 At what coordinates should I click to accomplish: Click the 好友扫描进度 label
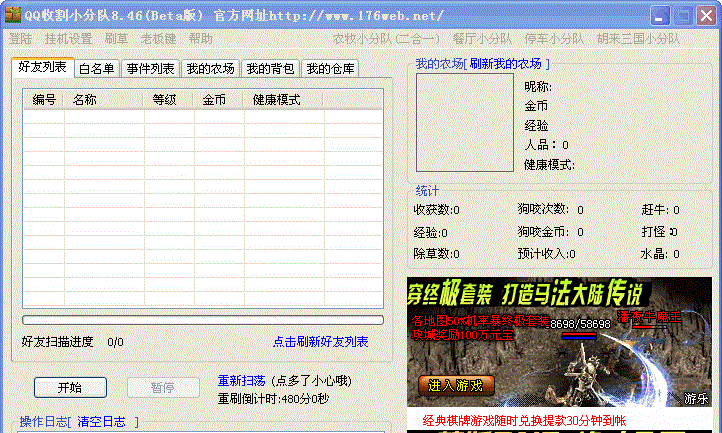(58, 342)
